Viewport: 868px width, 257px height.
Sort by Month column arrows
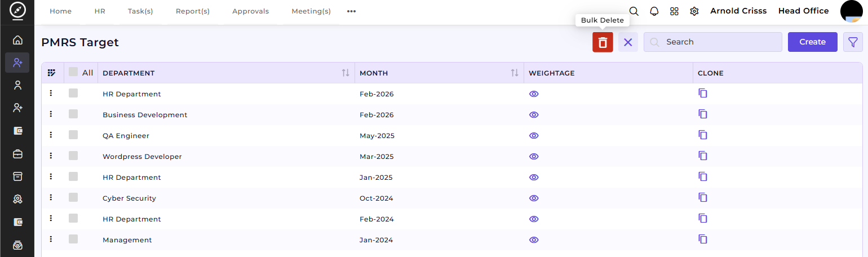point(515,73)
